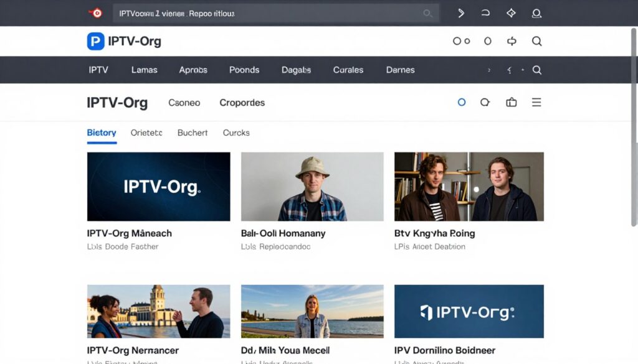Click the undo-style curved arrow icon

[485, 13]
